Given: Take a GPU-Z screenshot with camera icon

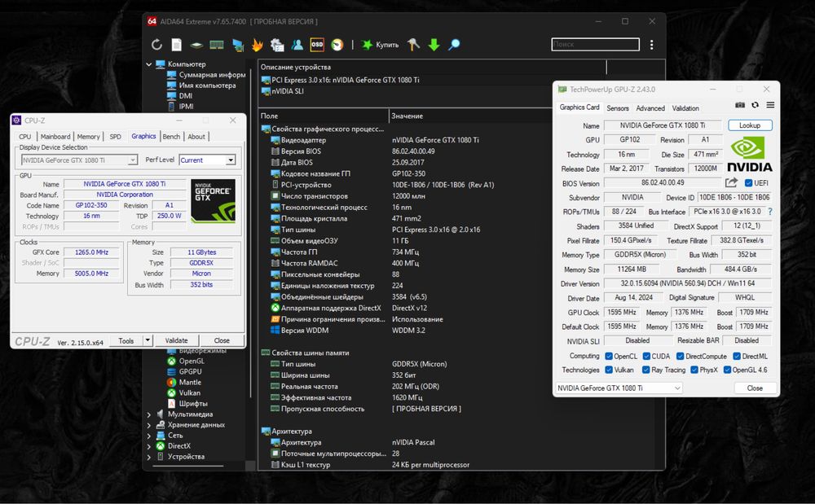Looking at the screenshot, I should [740, 105].
